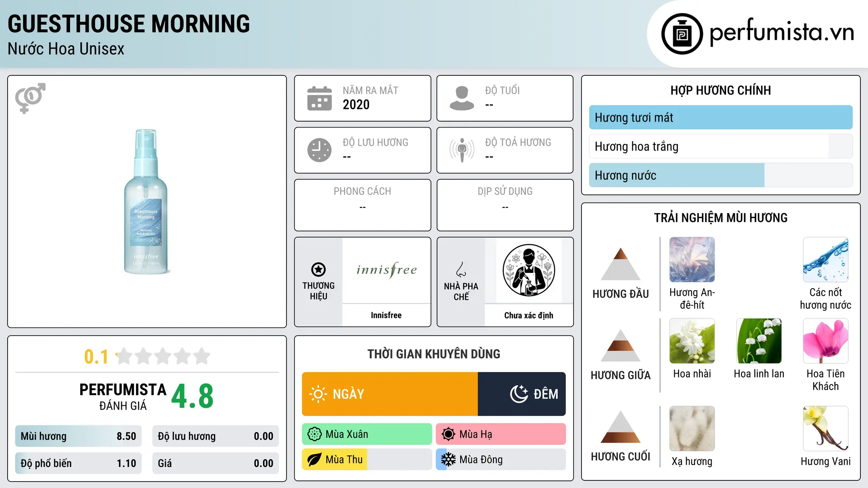Image resolution: width=868 pixels, height=488 pixels.
Task: Click the Hợp hương chính heading
Action: (x=721, y=90)
